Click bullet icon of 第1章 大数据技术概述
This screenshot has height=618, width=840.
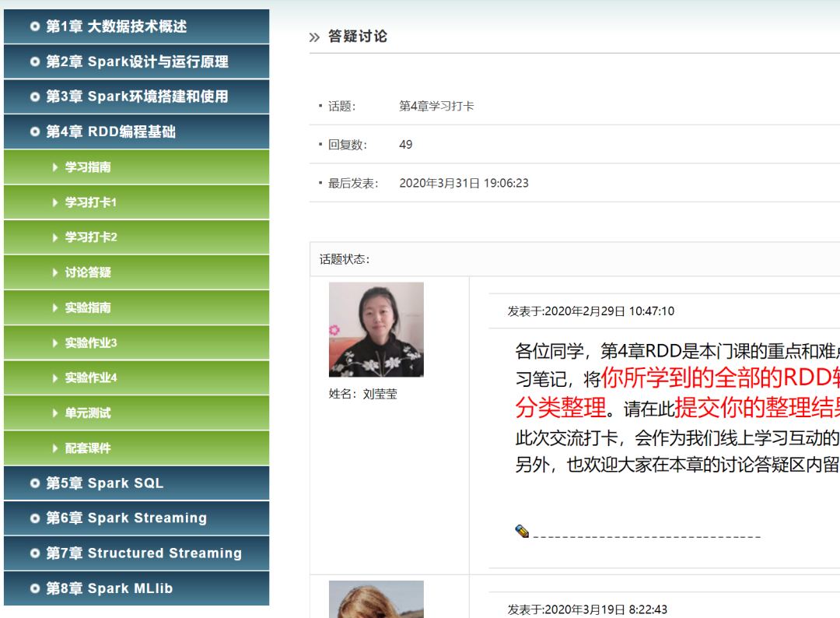click(x=35, y=26)
